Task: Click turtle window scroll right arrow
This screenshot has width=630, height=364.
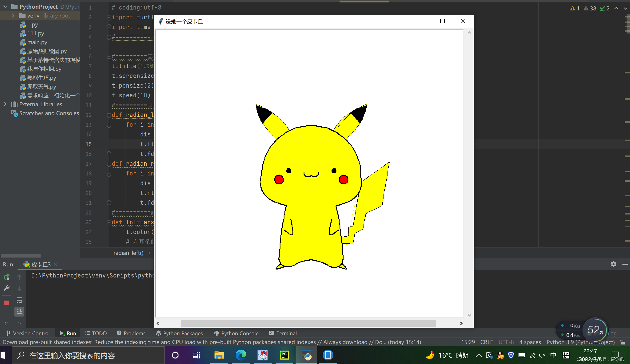Action: [461, 323]
